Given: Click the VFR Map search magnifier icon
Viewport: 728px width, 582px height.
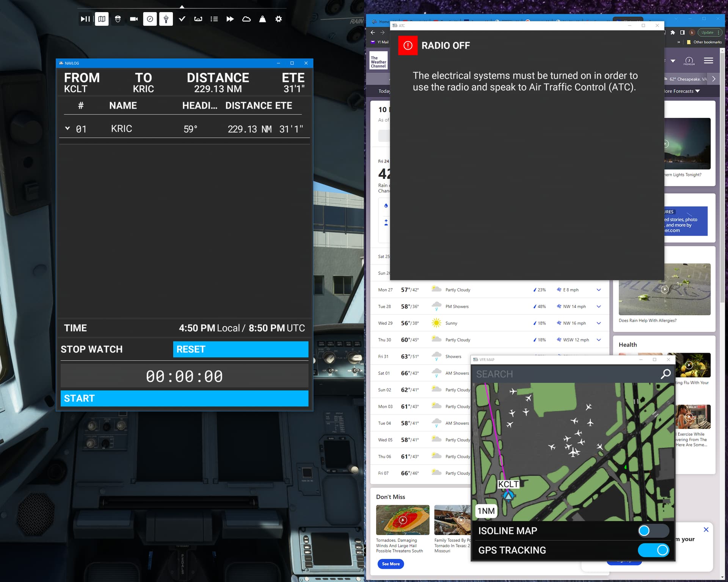Looking at the screenshot, I should 665,374.
